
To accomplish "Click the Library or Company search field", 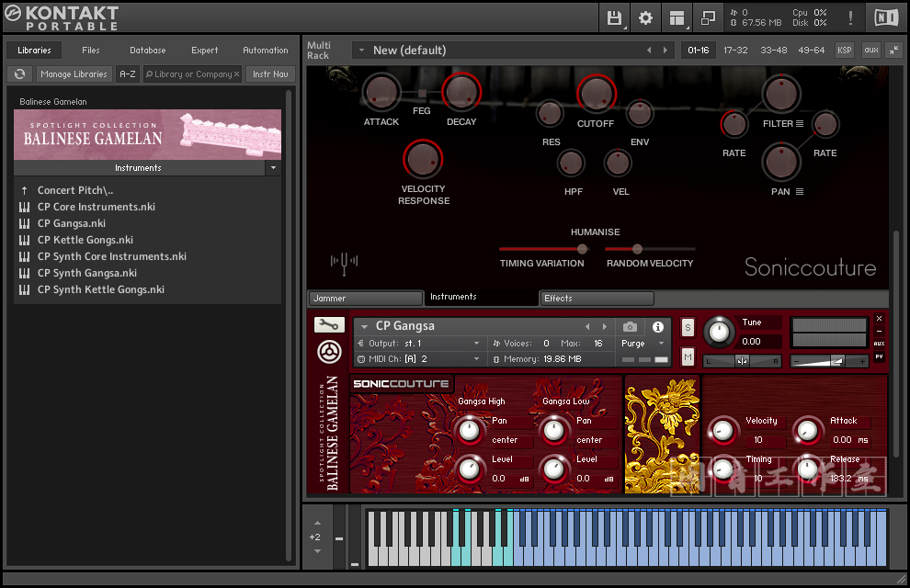I will click(x=193, y=74).
